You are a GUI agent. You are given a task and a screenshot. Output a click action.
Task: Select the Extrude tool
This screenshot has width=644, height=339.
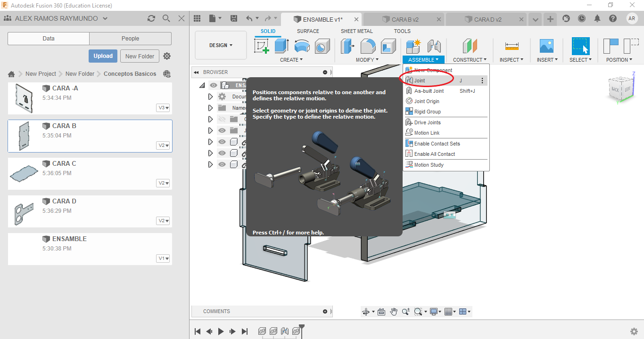click(281, 46)
